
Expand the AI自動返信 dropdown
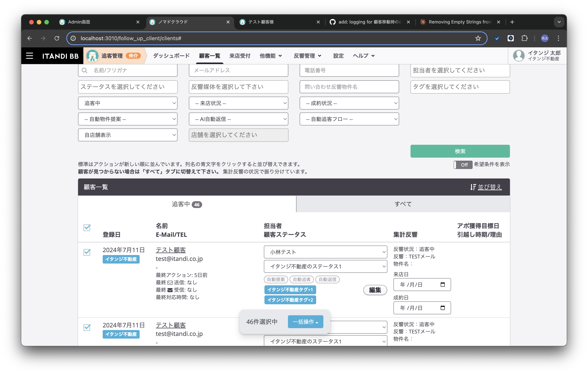pos(238,119)
